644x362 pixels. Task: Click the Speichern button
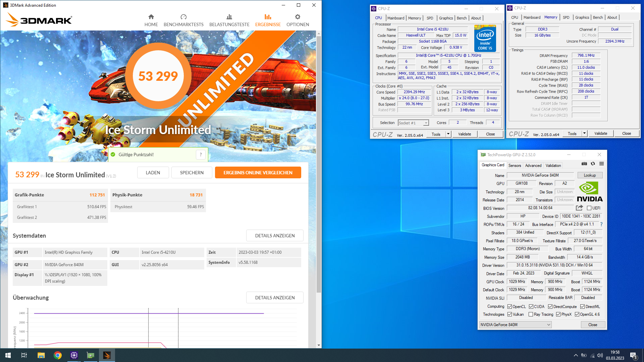tap(192, 173)
